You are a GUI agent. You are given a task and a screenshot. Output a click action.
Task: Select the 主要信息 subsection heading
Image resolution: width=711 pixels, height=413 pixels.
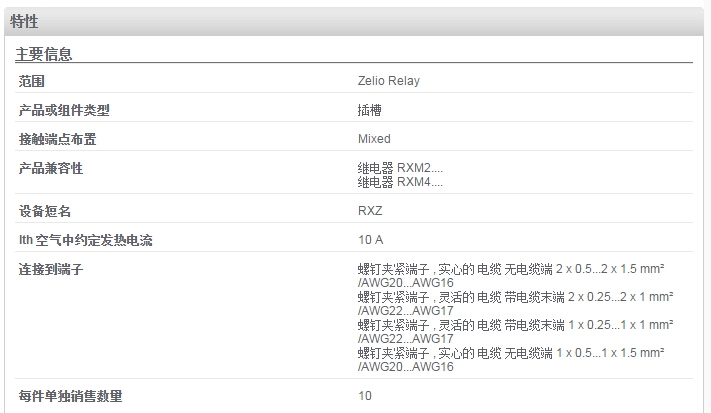(x=44, y=54)
